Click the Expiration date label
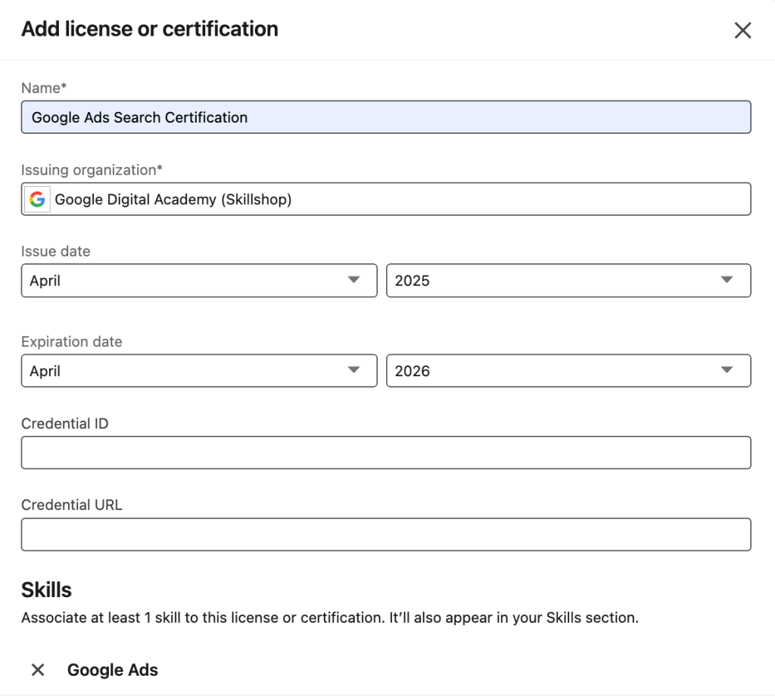Viewport: 775px width, 700px height. coord(72,341)
